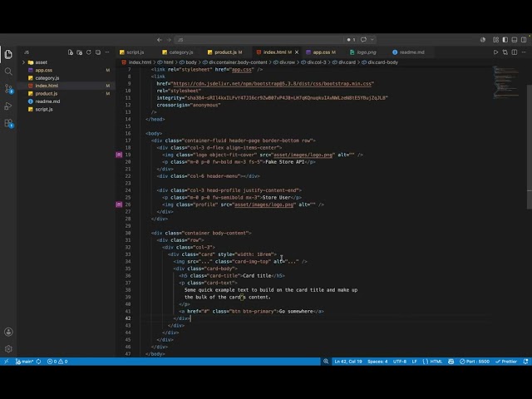
Task: Change indentation via Spaces: 4
Action: 377,362
